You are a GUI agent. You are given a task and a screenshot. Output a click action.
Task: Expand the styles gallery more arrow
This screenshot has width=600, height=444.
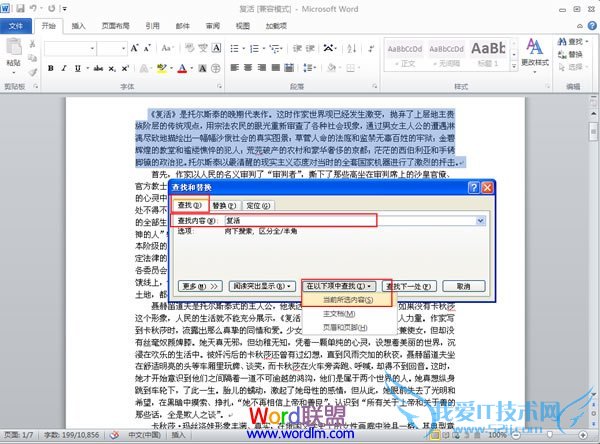pos(514,67)
